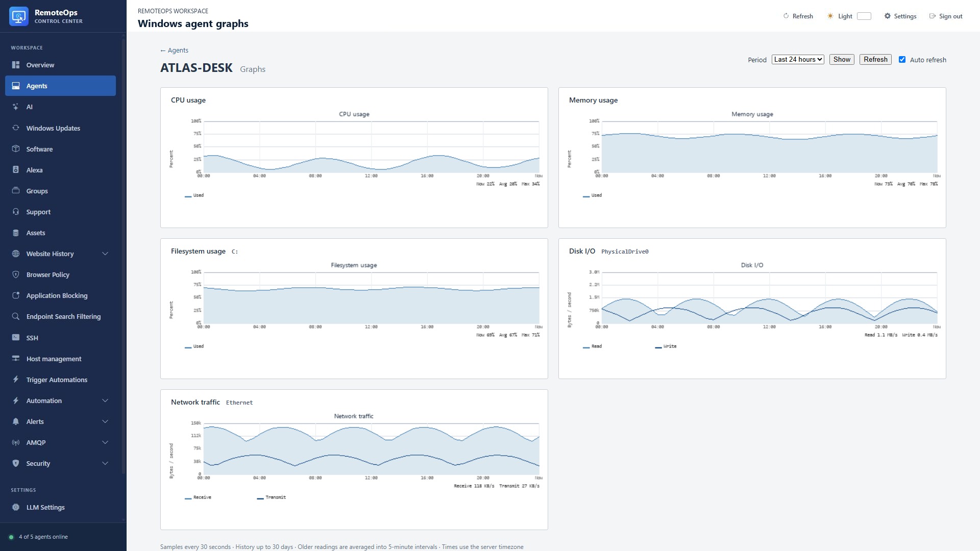Click the Write legend entry in Disk I/O

click(666, 346)
